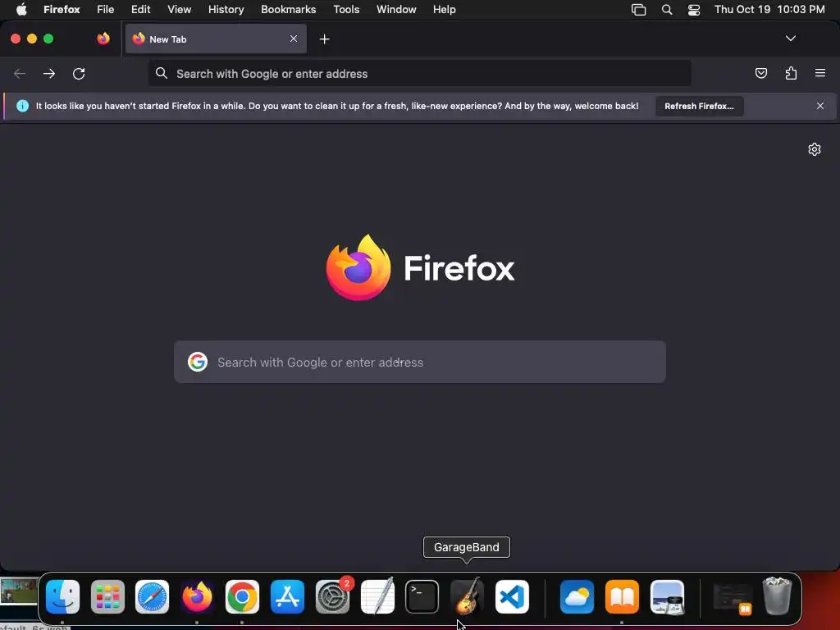This screenshot has height=630, width=840.
Task: Click the date and time display
Action: coord(769,9)
